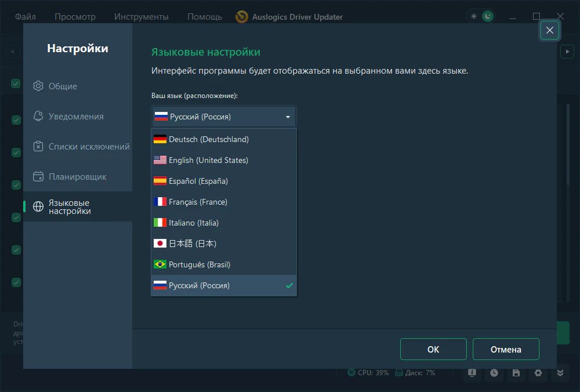Open the Общие settings tab

63,86
